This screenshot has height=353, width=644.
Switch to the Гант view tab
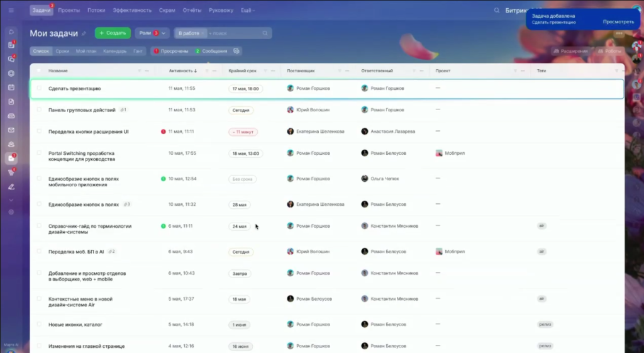click(138, 51)
